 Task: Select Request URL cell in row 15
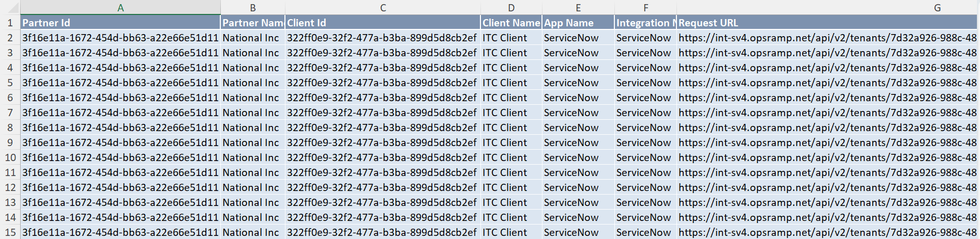(827, 232)
